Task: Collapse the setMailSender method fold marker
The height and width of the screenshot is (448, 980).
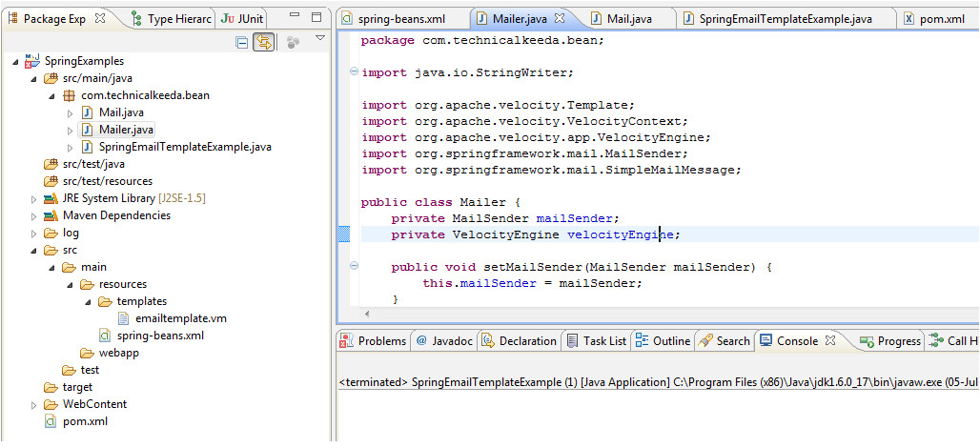Action: [x=354, y=266]
